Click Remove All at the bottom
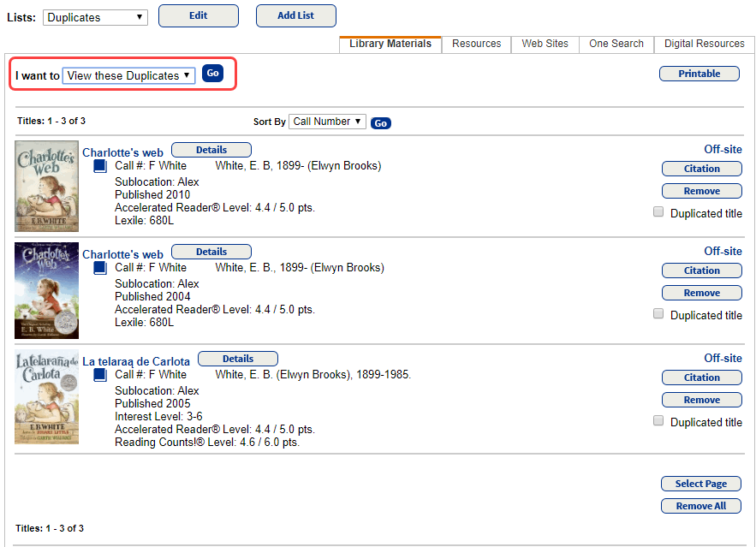Screen dimensions: 756x547 click(x=700, y=506)
